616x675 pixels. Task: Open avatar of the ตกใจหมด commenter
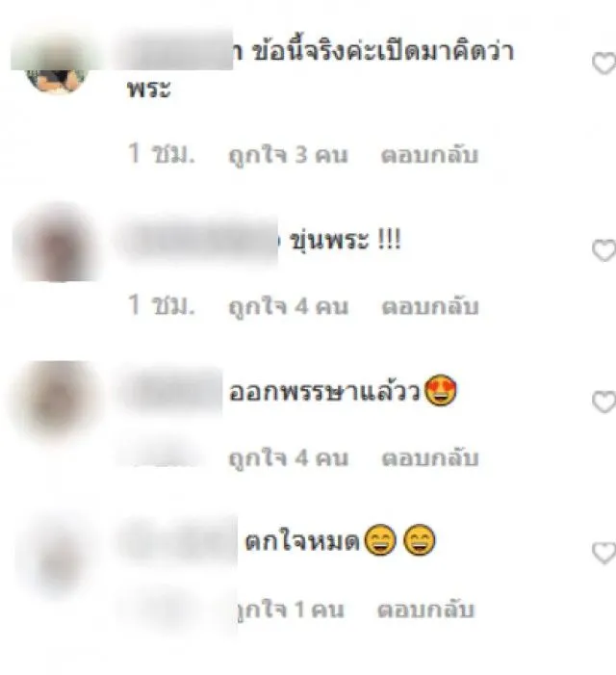pos(58,558)
